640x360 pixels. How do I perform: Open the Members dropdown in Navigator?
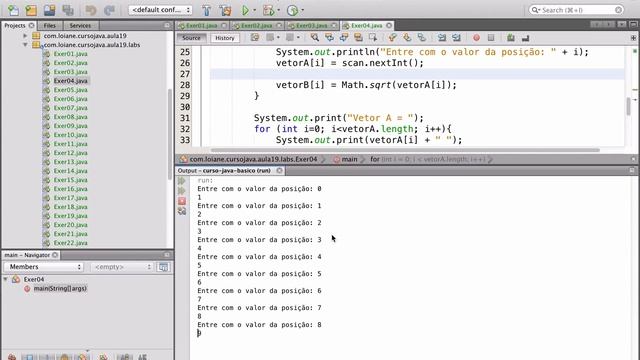(x=44, y=267)
